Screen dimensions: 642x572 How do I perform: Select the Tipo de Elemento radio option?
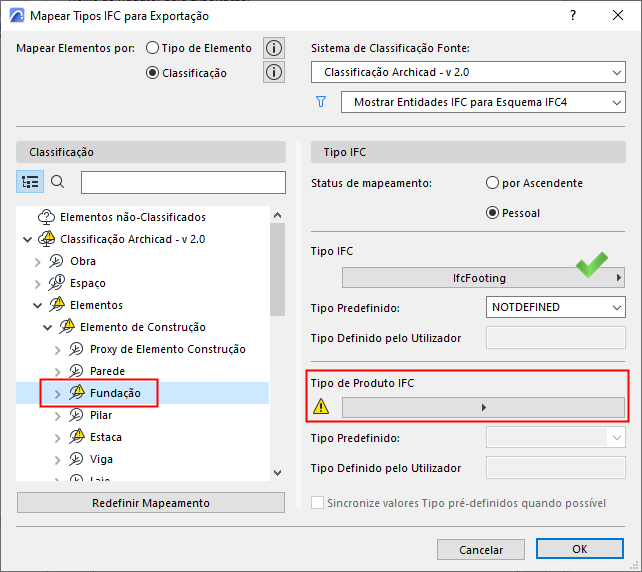click(153, 48)
